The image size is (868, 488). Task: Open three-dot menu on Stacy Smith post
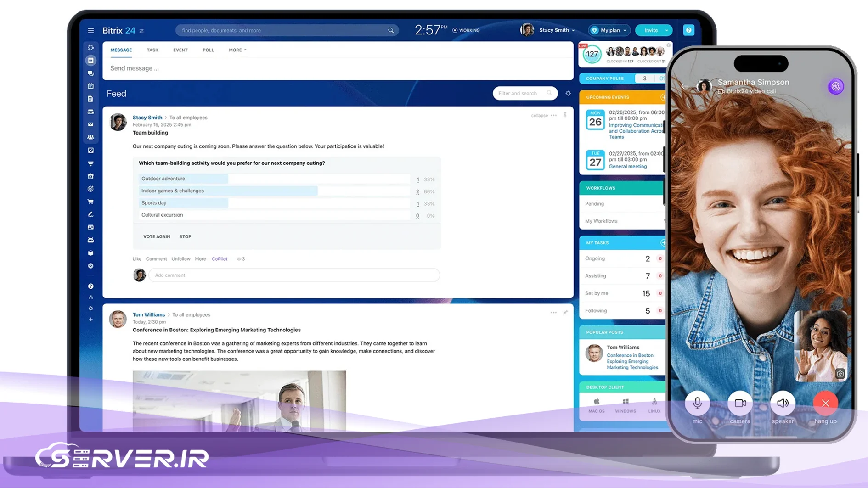(553, 116)
